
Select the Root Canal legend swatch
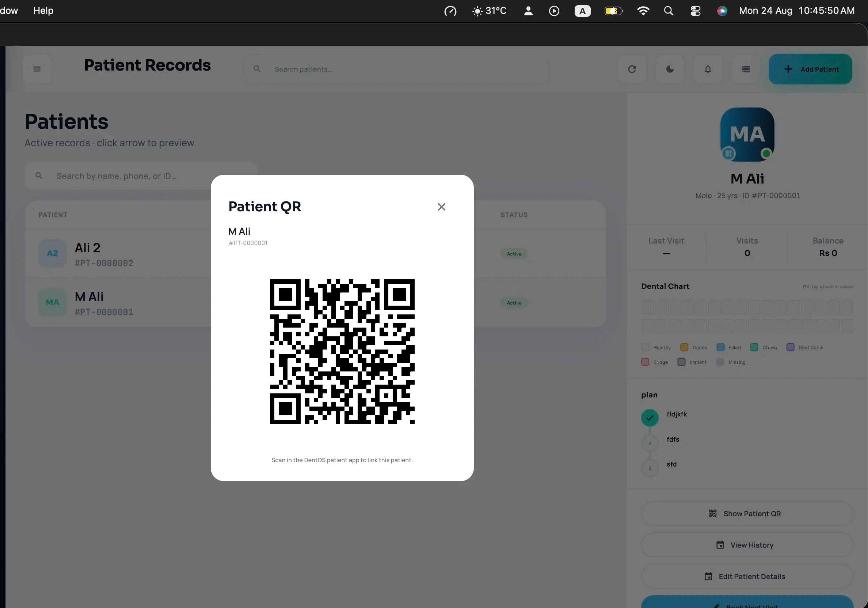(791, 347)
